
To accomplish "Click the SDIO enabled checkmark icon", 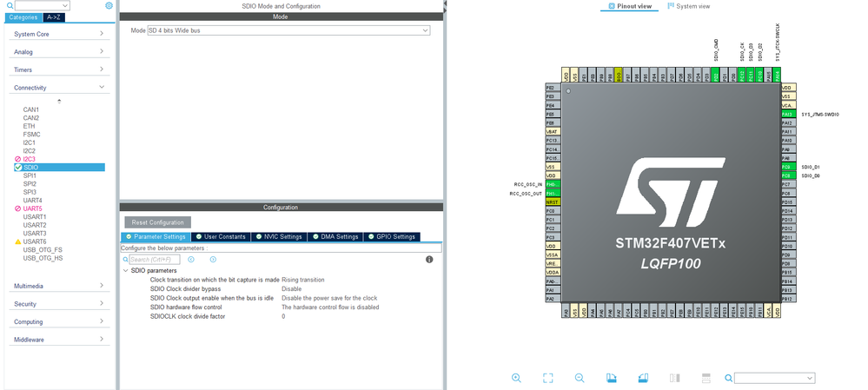I will pos(18,167).
